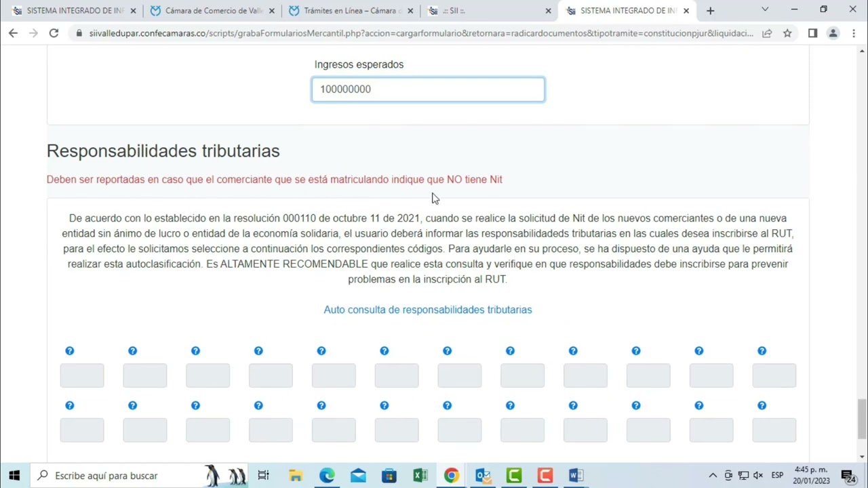Open the clock showing 4:45 p. m.

click(x=812, y=475)
